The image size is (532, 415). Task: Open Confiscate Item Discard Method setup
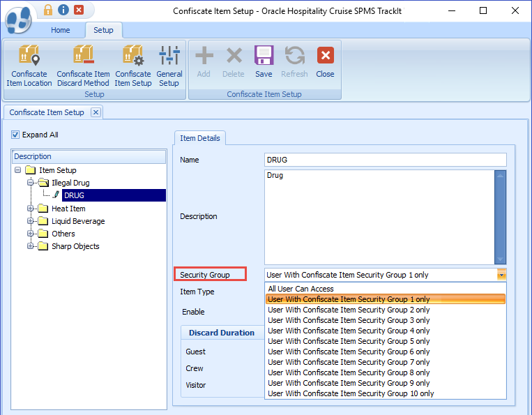83,66
